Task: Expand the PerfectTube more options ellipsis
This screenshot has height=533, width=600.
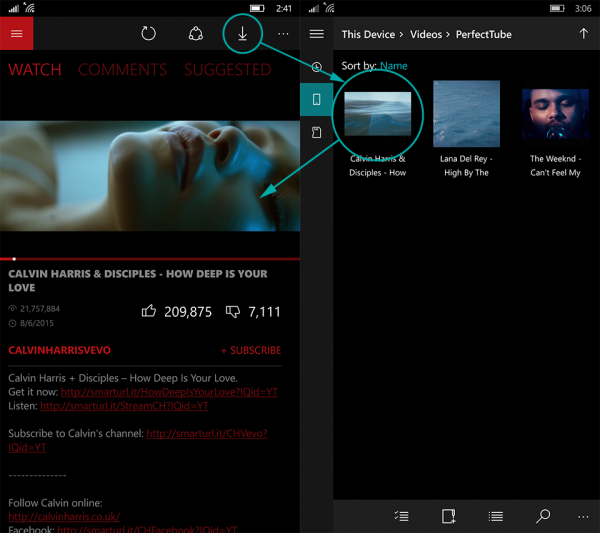Action: click(x=283, y=33)
